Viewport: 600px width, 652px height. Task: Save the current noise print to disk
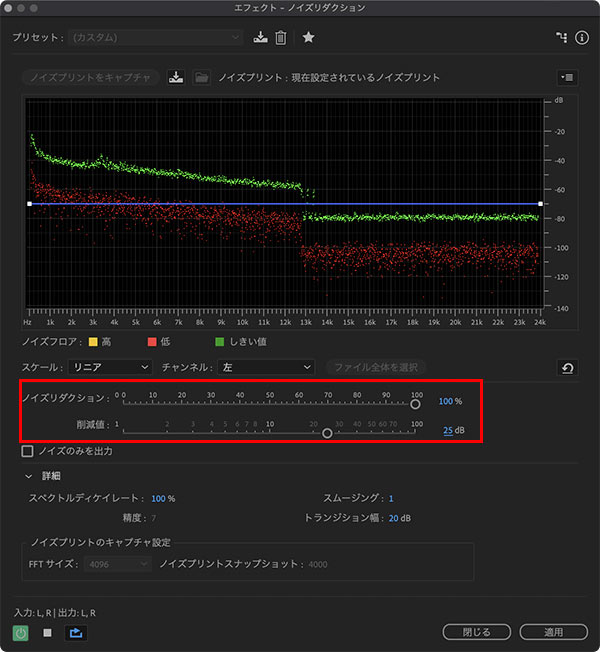coord(176,77)
